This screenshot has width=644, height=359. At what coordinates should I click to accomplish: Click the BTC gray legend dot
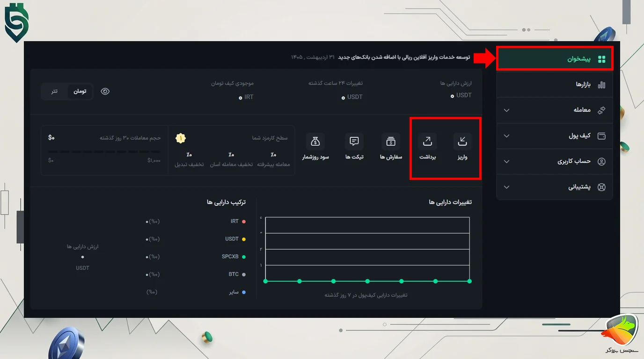(244, 275)
